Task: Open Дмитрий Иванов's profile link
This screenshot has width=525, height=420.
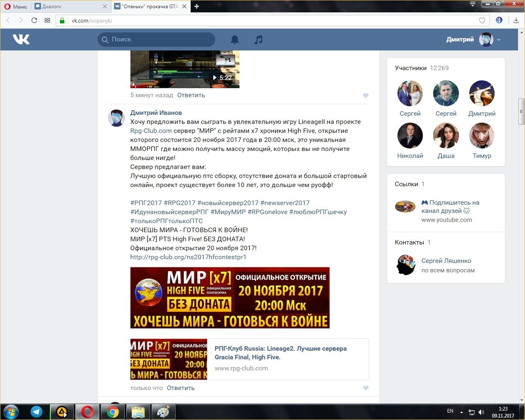Action: pyautogui.click(x=156, y=113)
